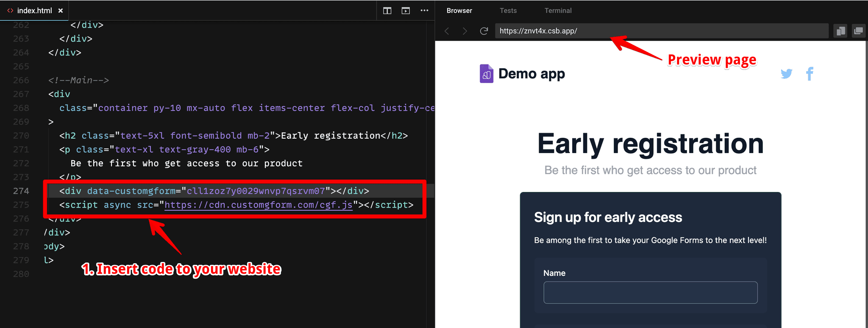
Task: Click the Google Forms description text
Action: [x=651, y=240]
